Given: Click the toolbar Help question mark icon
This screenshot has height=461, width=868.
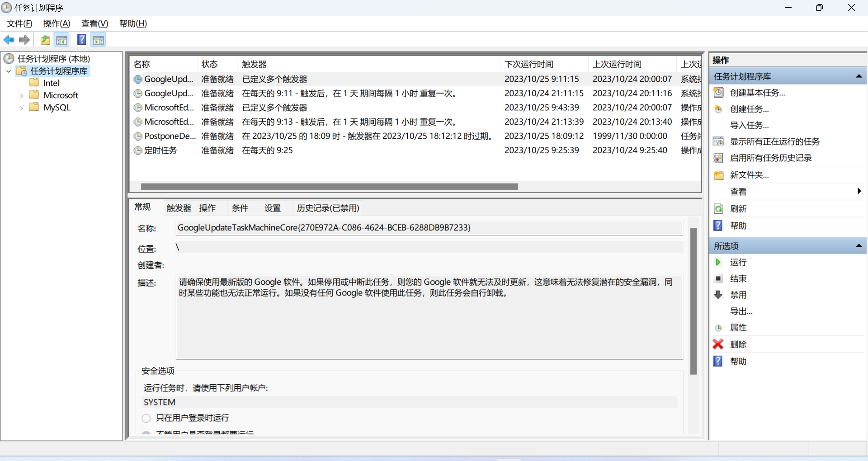Looking at the screenshot, I should click(81, 40).
